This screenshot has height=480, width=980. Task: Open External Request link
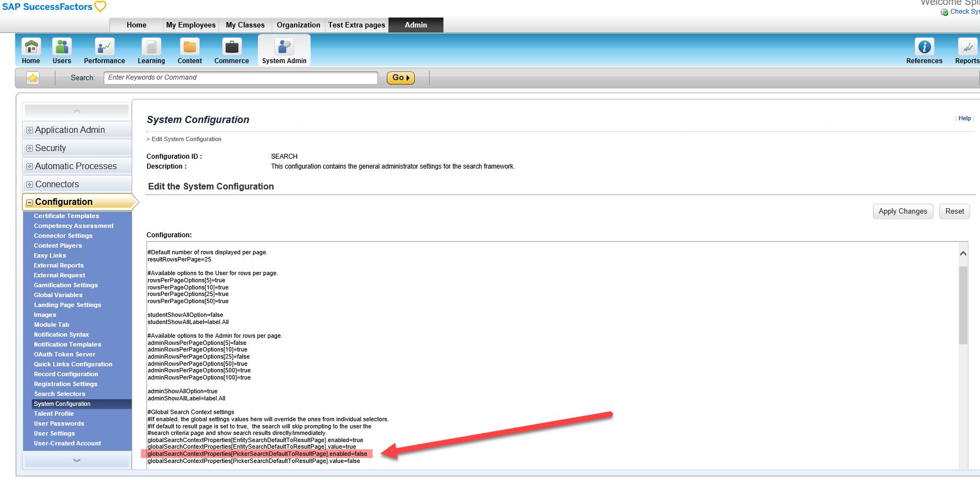coord(59,275)
